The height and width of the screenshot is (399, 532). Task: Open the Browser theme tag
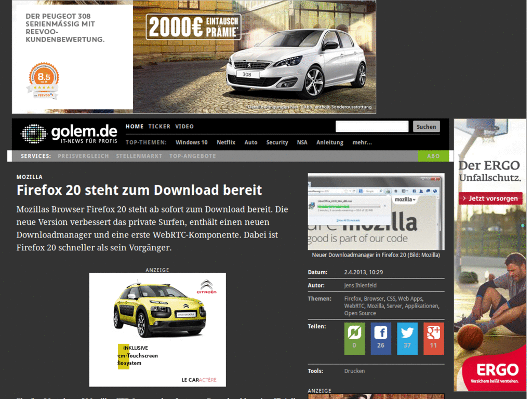click(374, 299)
